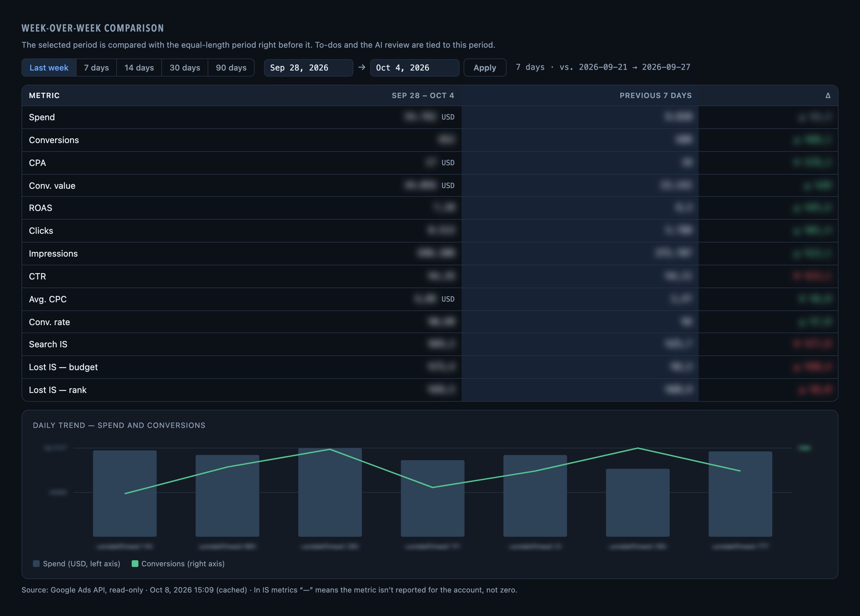Select the Conv. rate row
The image size is (860, 616).
[430, 322]
